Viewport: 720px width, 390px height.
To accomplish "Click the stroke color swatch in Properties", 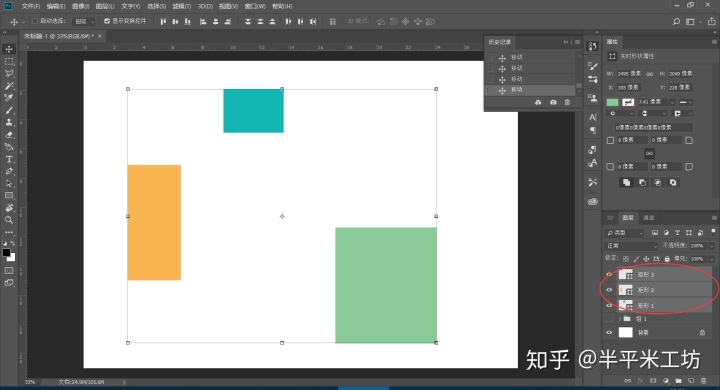I will 628,102.
